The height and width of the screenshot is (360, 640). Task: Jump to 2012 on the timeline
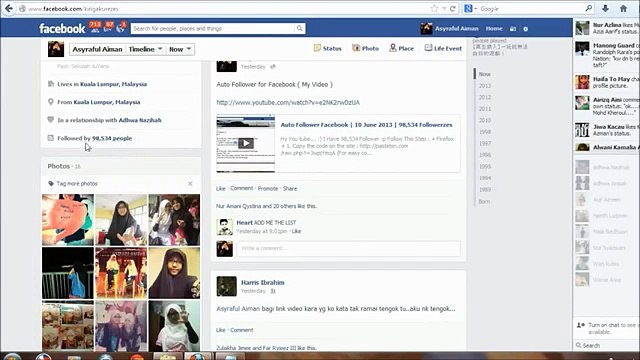(485, 97)
